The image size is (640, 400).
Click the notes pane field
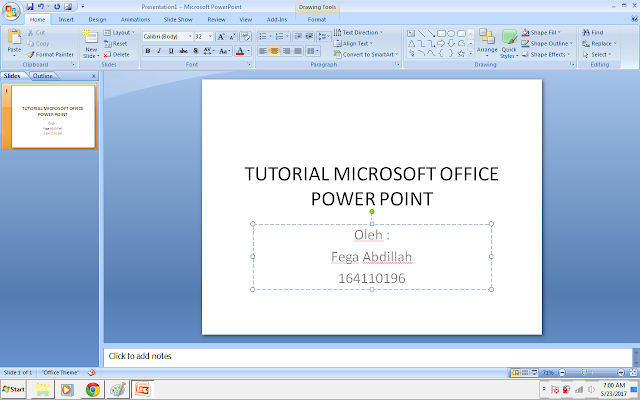click(368, 358)
